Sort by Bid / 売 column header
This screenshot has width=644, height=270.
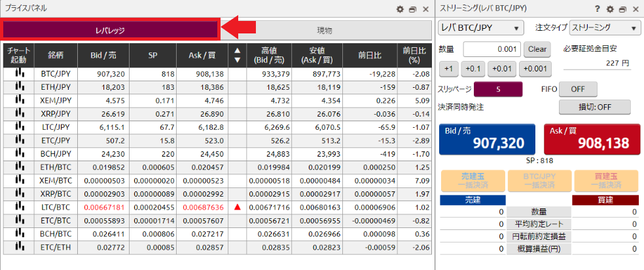coord(103,56)
